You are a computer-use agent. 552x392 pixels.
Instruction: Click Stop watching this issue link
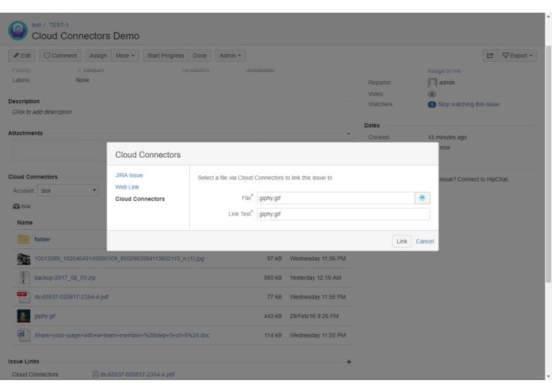coord(469,105)
